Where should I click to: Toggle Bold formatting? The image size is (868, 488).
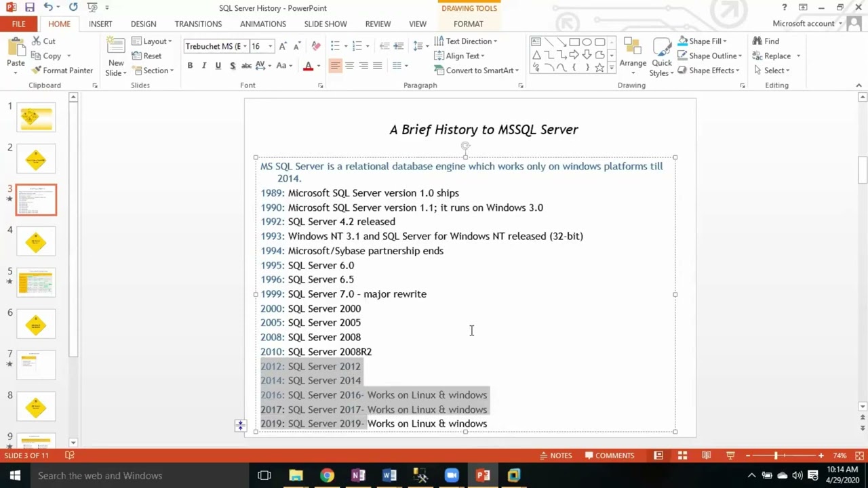190,66
